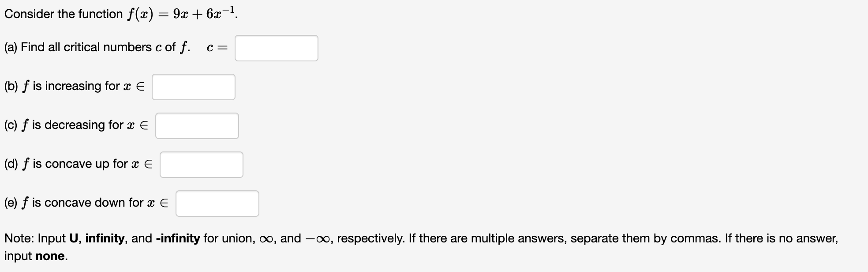Screen dimensions: 868x272
Task: Click the decreasing interval answer field
Action: coord(197,125)
